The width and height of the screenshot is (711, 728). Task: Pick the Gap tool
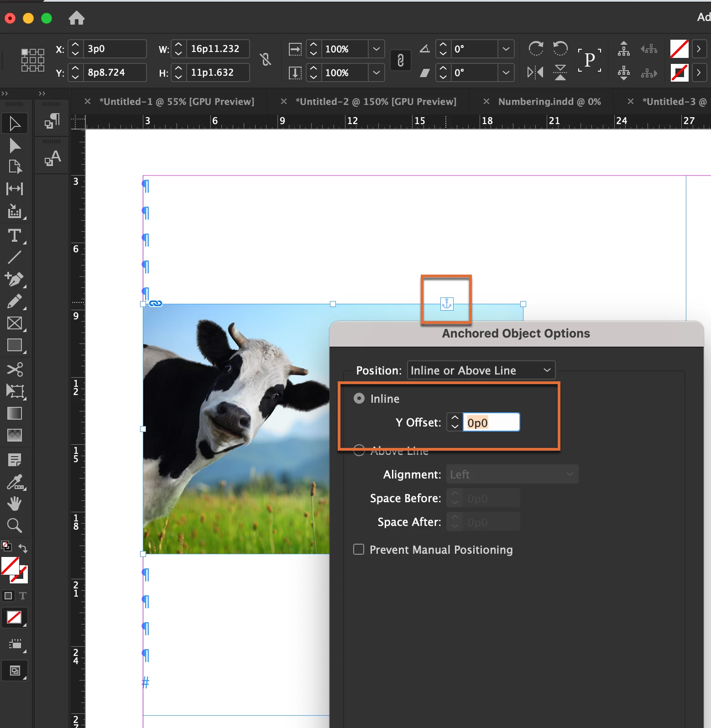pos(15,189)
